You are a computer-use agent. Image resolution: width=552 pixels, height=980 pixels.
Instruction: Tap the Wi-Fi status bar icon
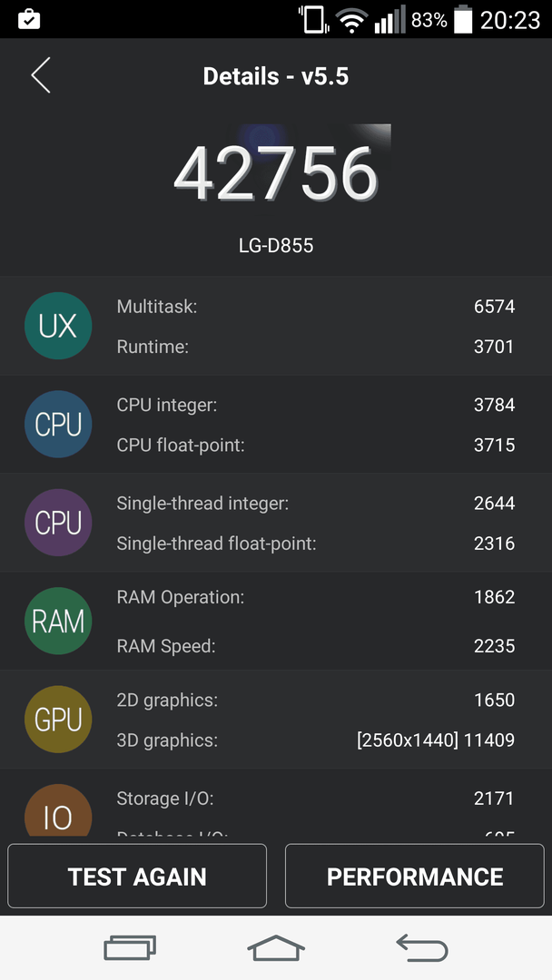point(352,21)
